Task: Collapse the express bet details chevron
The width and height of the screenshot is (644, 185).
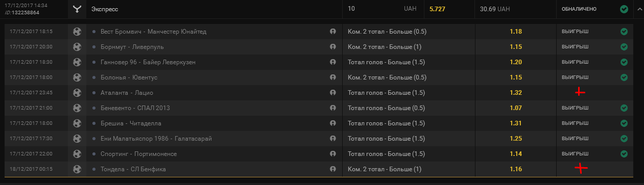Action: click(639, 9)
